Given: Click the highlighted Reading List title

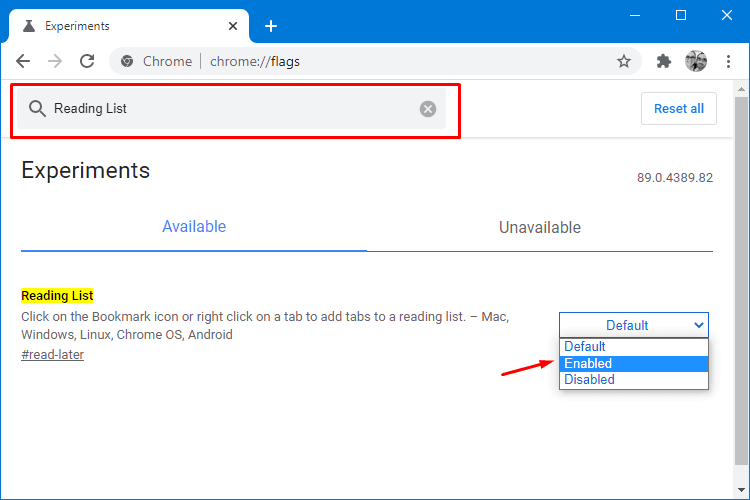Looking at the screenshot, I should pyautogui.click(x=57, y=296).
